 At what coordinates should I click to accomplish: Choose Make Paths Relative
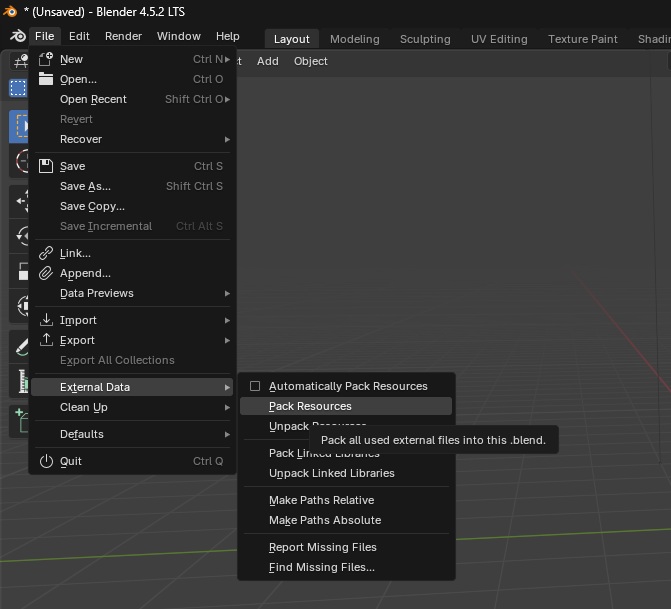click(x=321, y=500)
